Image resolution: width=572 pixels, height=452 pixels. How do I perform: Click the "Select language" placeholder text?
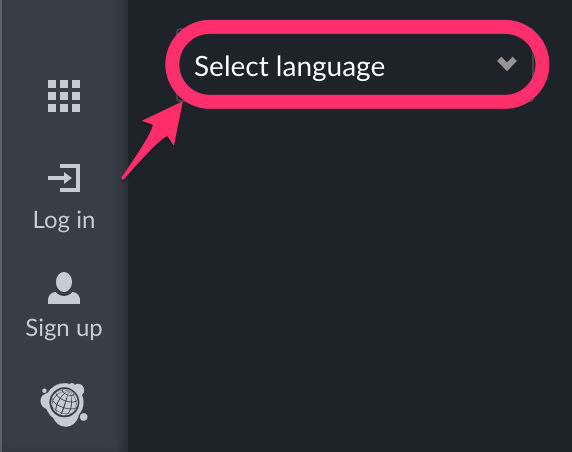[289, 67]
